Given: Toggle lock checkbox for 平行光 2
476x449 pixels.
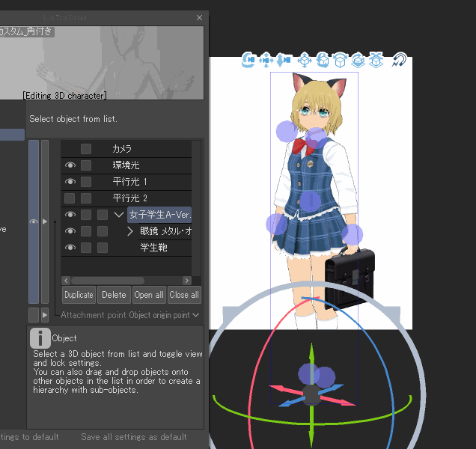Looking at the screenshot, I should [86, 198].
